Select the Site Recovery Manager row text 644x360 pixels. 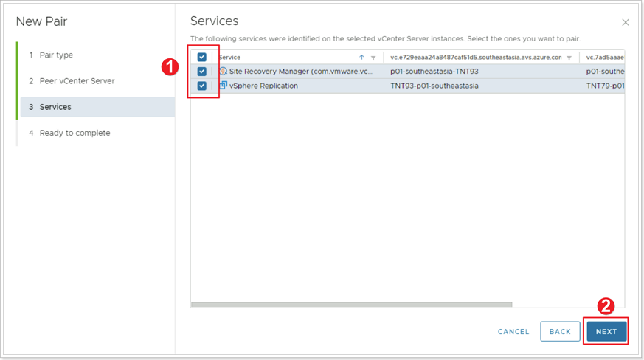[x=301, y=71]
